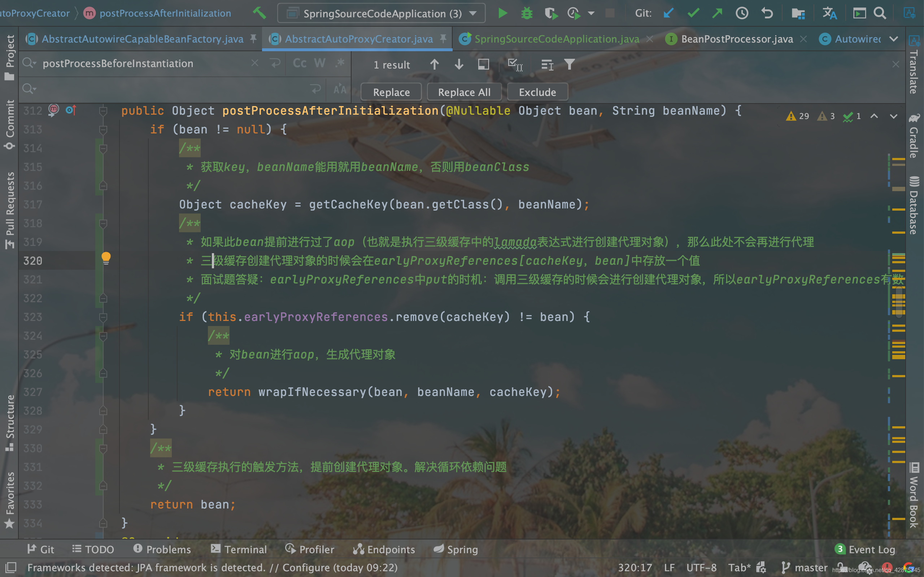
Task: Open the Terminal tool window tab
Action: pos(239,549)
